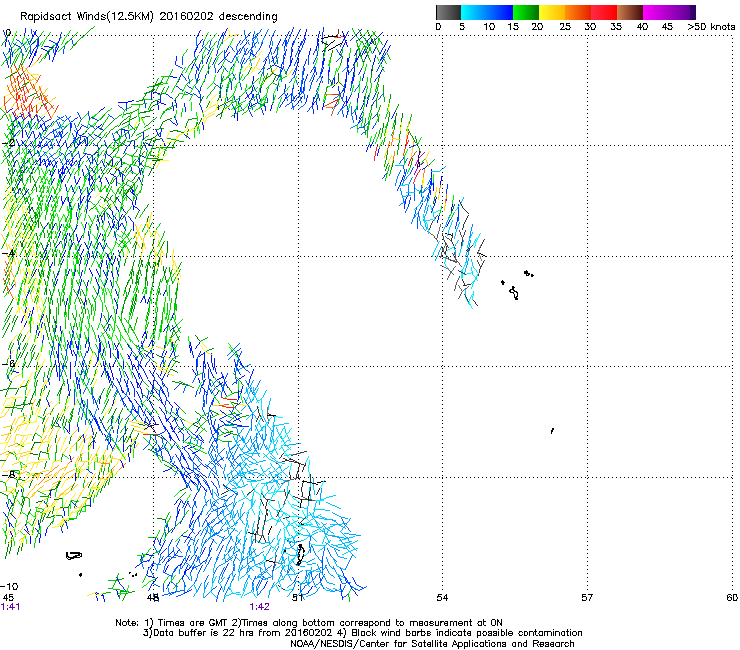Click the note '3)Data buffer is 22 hrs from 20160202'

point(237,633)
